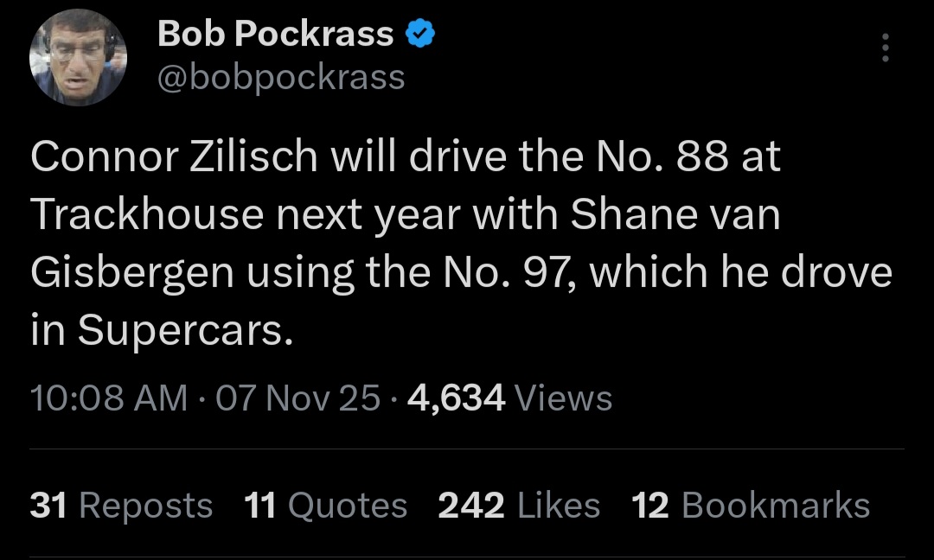Click the blue verified badge
Viewport: 934px width, 560px height.
[x=420, y=35]
